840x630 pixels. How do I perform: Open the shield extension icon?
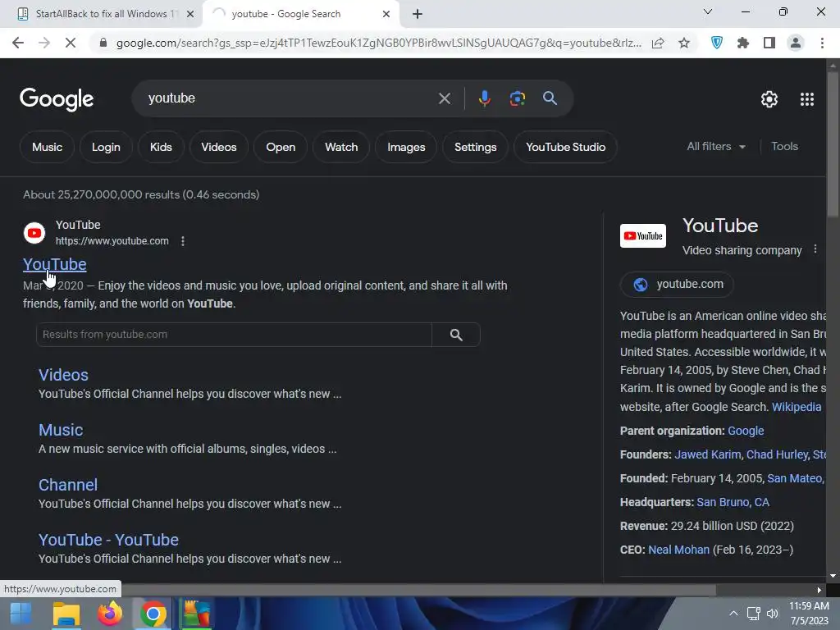pyautogui.click(x=717, y=43)
